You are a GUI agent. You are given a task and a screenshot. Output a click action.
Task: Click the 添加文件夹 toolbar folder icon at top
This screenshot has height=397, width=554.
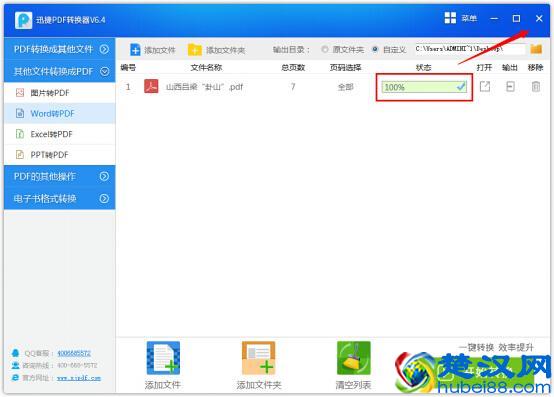(x=194, y=50)
